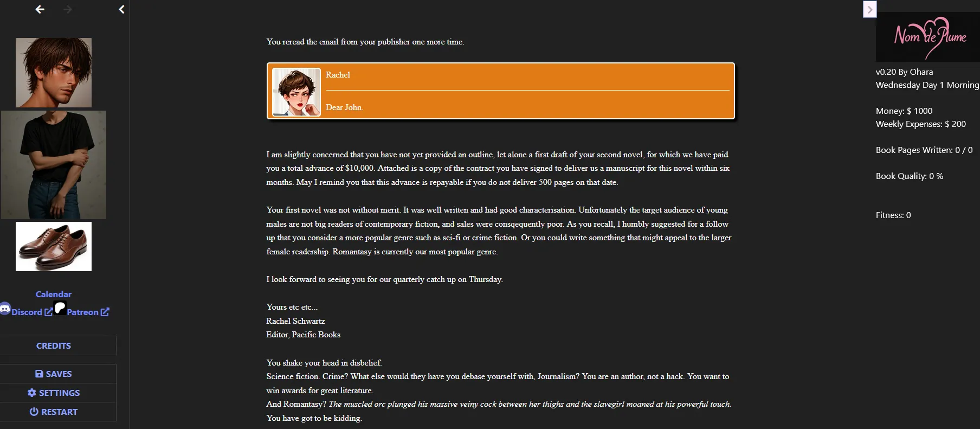Click the Patreon logo icon
Viewport: 980px width, 429px height.
pyautogui.click(x=60, y=308)
